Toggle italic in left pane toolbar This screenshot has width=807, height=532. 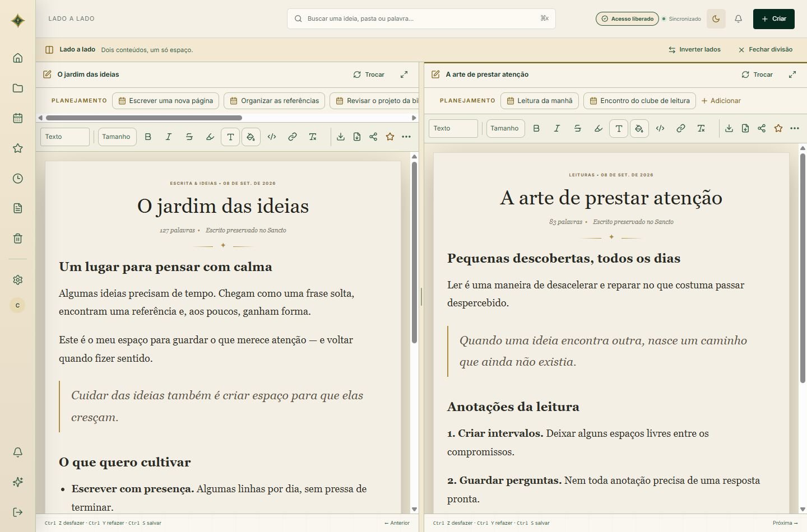[x=169, y=137]
